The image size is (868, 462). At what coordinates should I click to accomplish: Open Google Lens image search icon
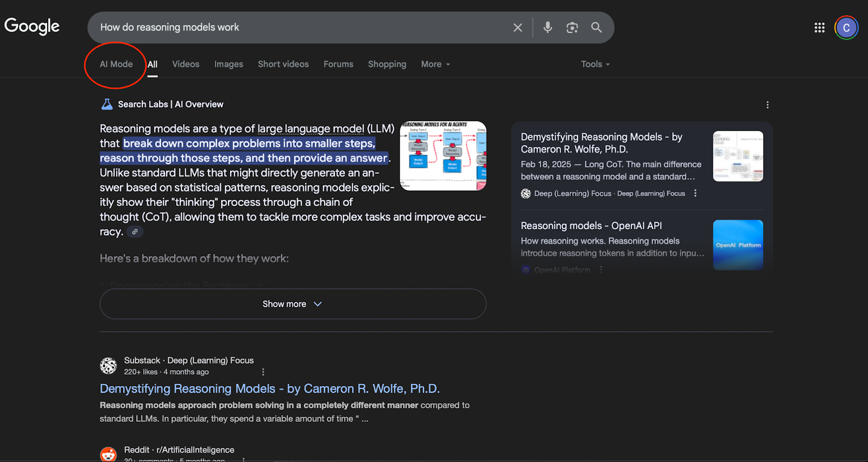pyautogui.click(x=572, y=28)
